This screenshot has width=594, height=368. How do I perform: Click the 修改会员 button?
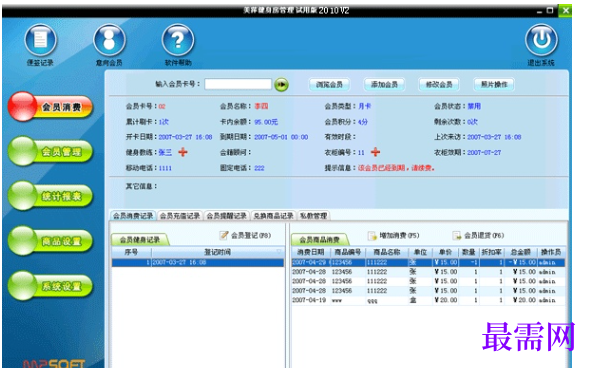point(439,84)
